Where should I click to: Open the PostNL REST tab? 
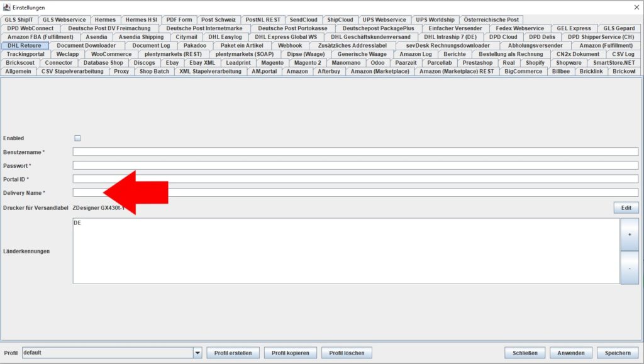pos(263,19)
